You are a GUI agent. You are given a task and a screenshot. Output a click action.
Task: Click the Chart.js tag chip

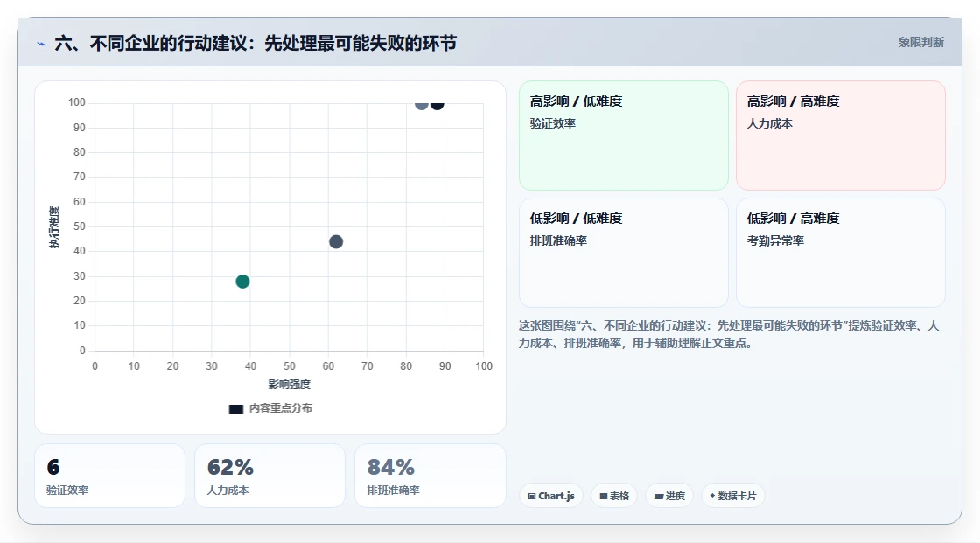coord(551,496)
